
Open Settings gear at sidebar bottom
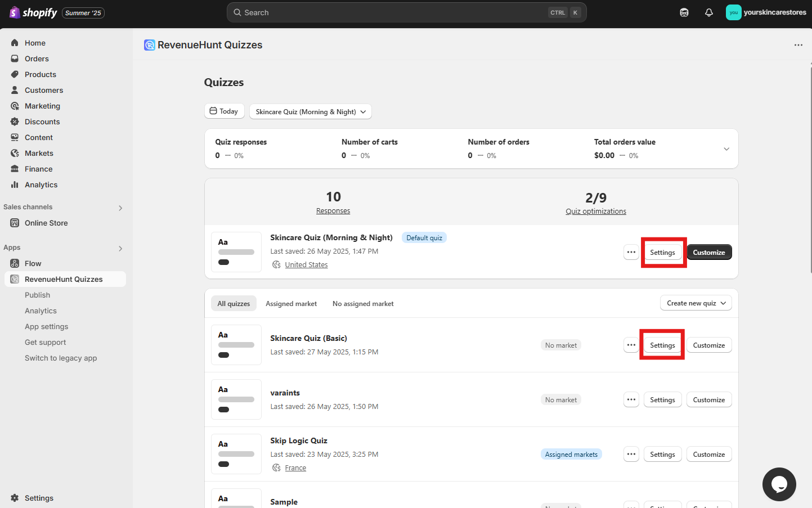(x=15, y=498)
